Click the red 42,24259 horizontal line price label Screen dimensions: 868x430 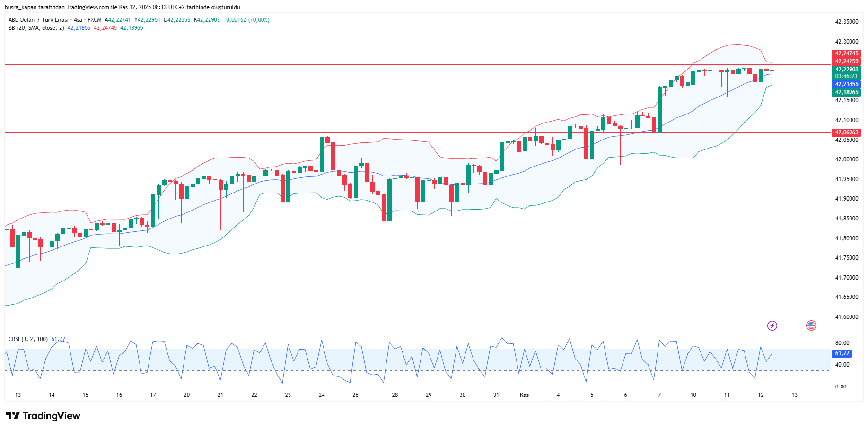tap(846, 61)
